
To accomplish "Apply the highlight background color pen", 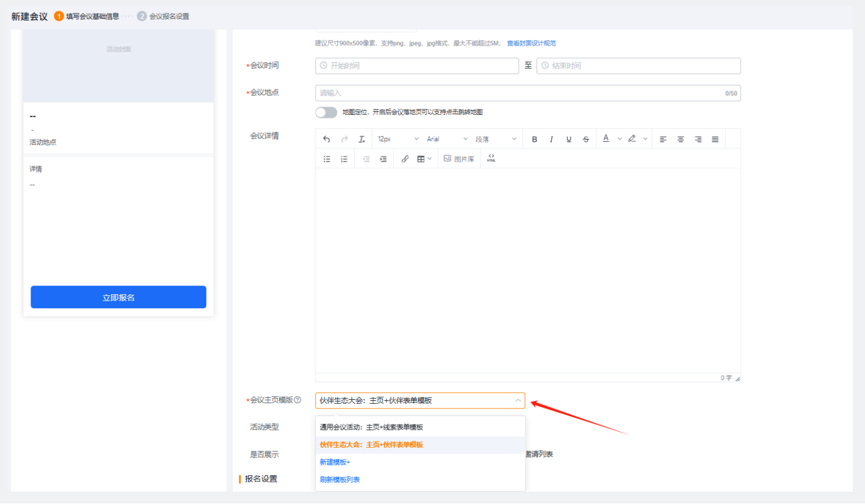I will tap(632, 139).
